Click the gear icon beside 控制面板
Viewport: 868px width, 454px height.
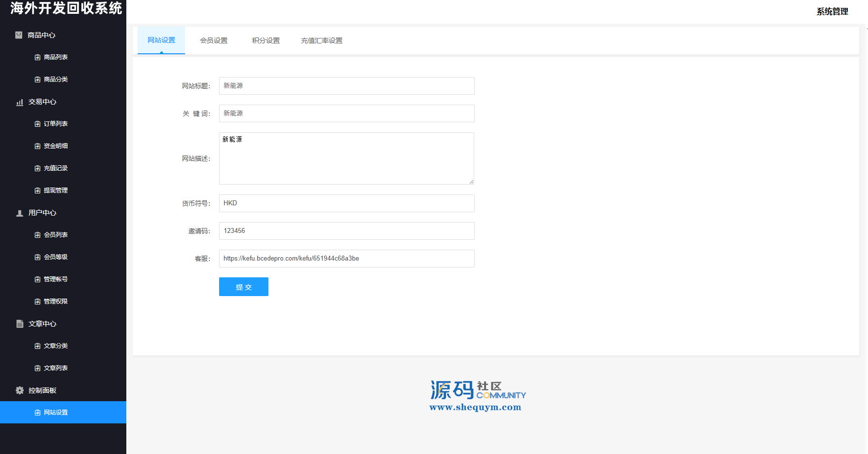(20, 390)
